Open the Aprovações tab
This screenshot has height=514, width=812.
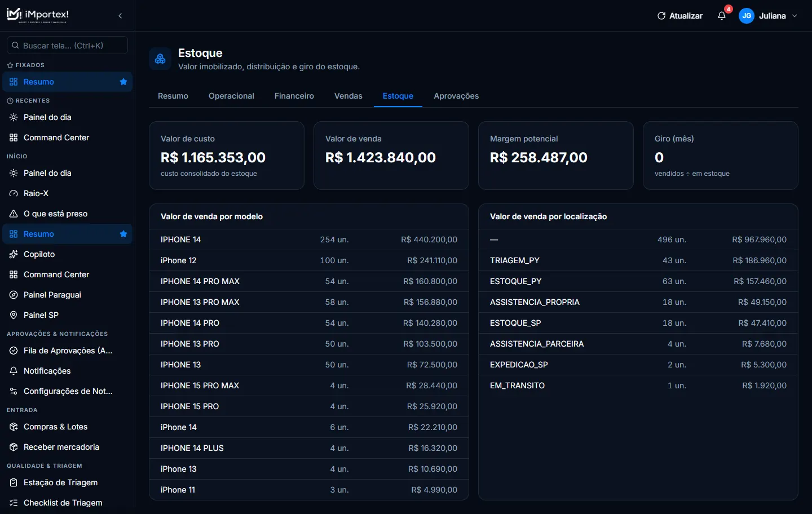pyautogui.click(x=456, y=96)
